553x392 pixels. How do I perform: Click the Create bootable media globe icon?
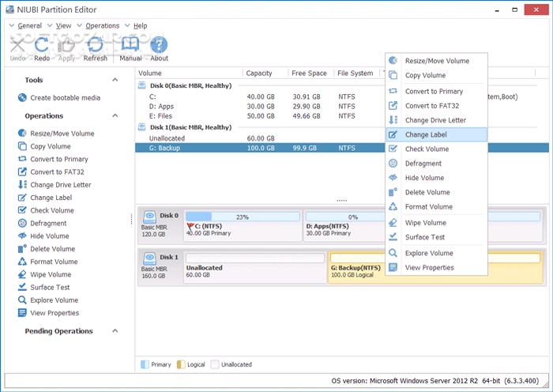(22, 98)
